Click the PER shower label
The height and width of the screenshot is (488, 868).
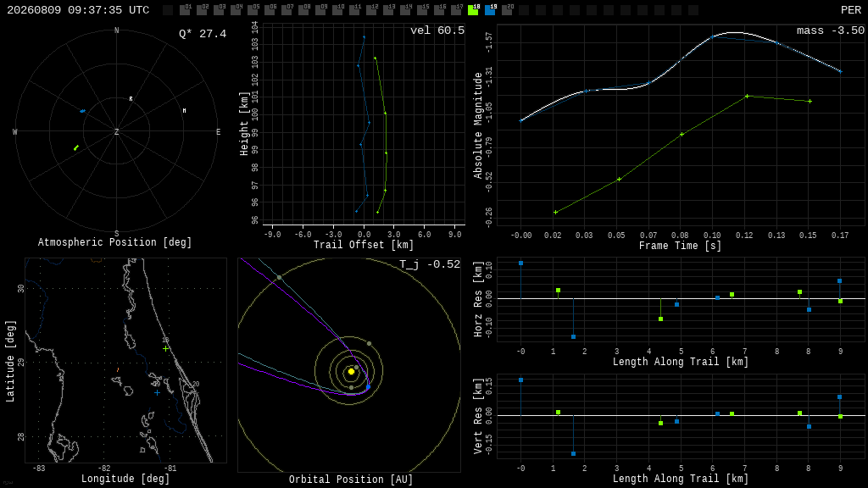851,10
